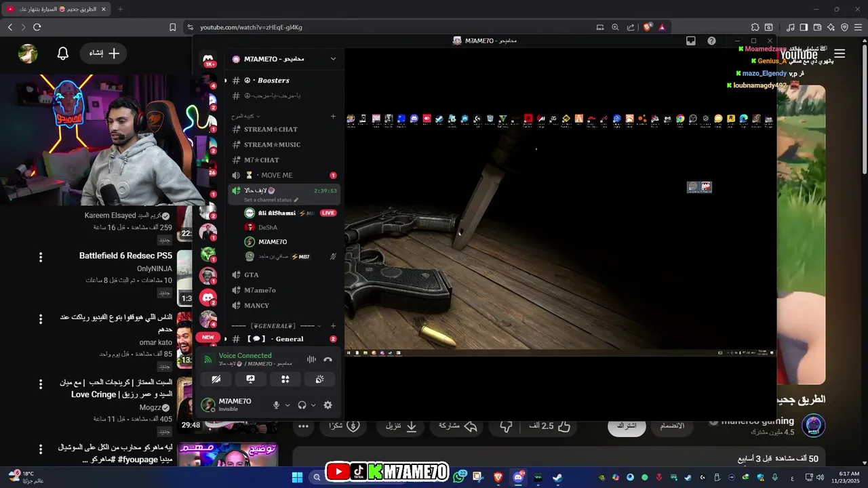The image size is (868, 488).
Task: Open Brave Rewards triangle icon
Action: [662, 27]
